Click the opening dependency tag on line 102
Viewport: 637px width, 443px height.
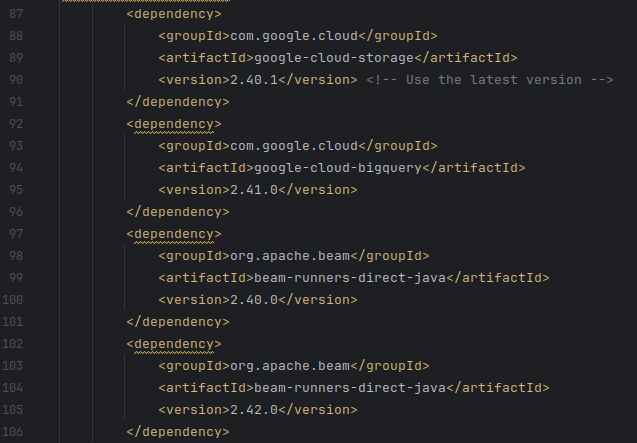click(x=174, y=344)
